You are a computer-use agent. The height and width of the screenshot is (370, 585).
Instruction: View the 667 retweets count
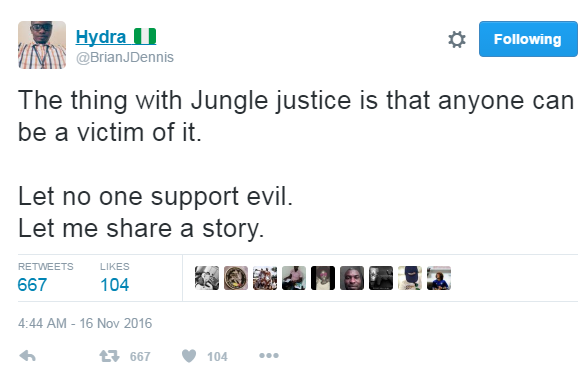(x=32, y=285)
